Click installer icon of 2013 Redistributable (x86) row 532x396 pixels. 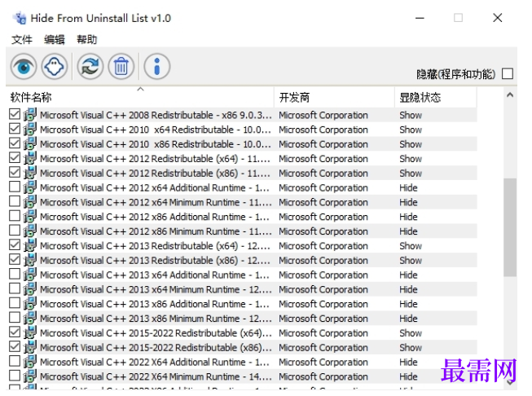pos(30,260)
